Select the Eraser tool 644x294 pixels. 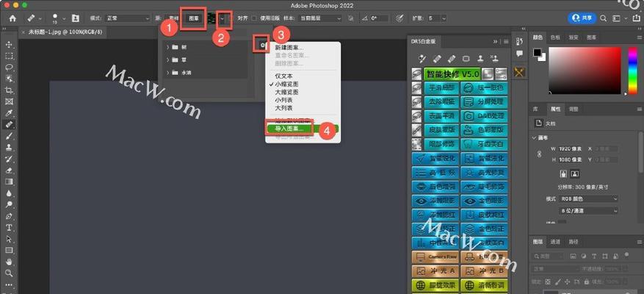(9, 171)
